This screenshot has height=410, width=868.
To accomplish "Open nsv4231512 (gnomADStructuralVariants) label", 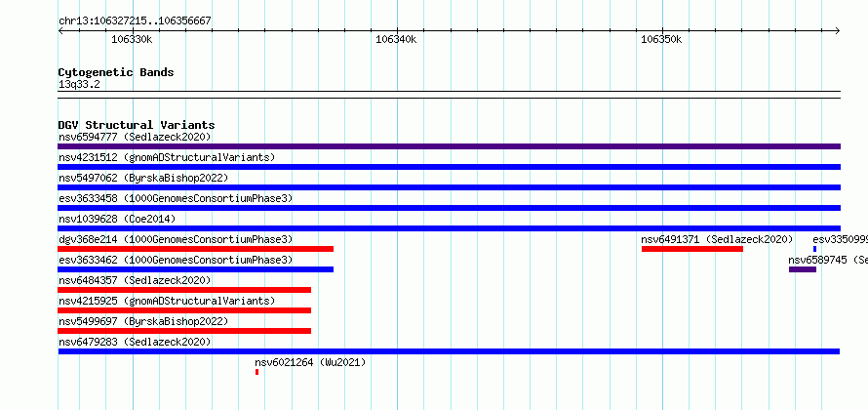I will pos(167,157).
